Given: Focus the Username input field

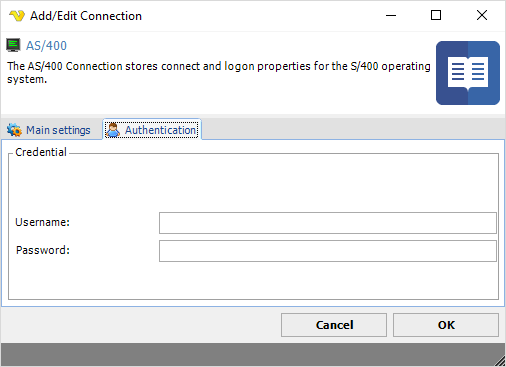Looking at the screenshot, I should click(x=328, y=223).
